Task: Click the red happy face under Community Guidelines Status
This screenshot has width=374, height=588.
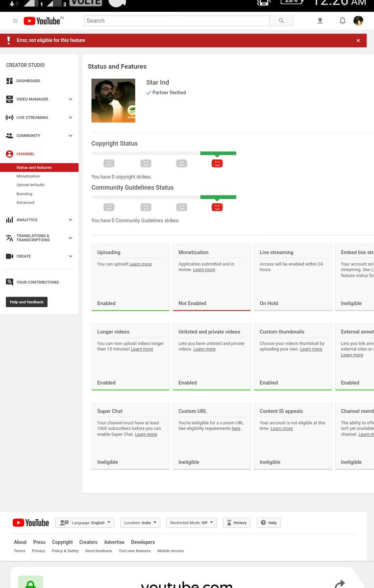Action: click(217, 207)
